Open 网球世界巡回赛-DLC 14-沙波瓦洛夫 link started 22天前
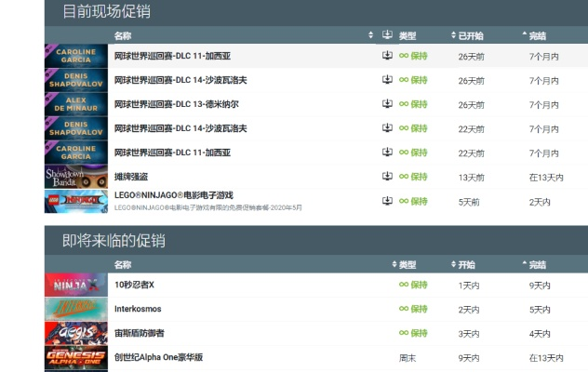Screen dimensions: 588x372 click(x=180, y=128)
